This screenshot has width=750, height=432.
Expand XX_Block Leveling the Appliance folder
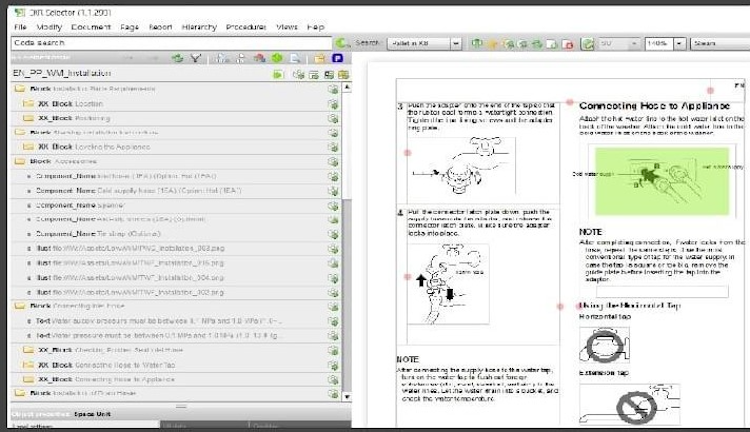coord(29,146)
